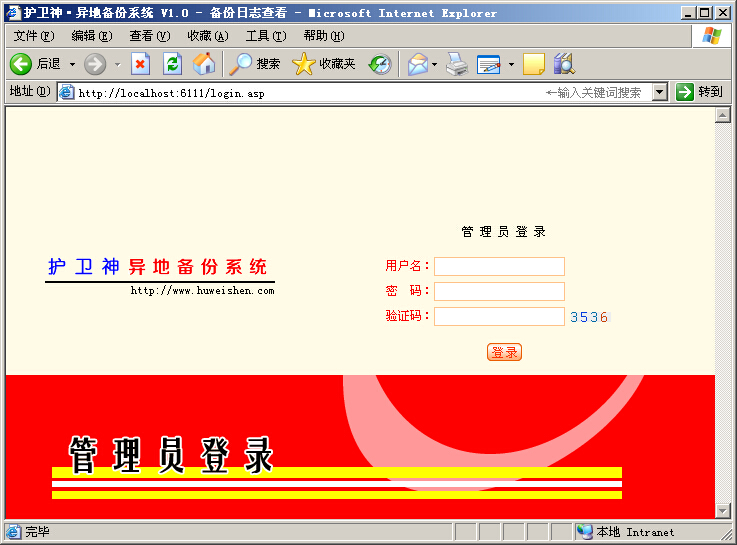
Task: Open the History clock icon
Action: (x=380, y=64)
